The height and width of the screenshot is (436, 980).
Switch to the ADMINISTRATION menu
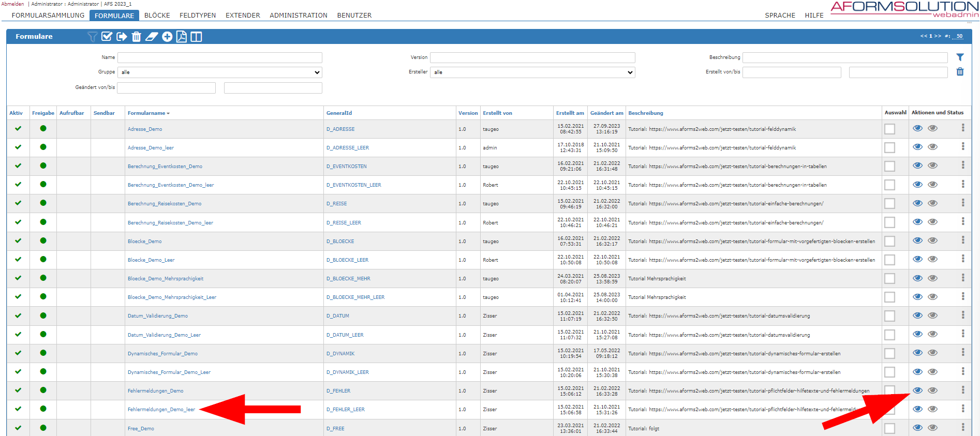click(298, 16)
